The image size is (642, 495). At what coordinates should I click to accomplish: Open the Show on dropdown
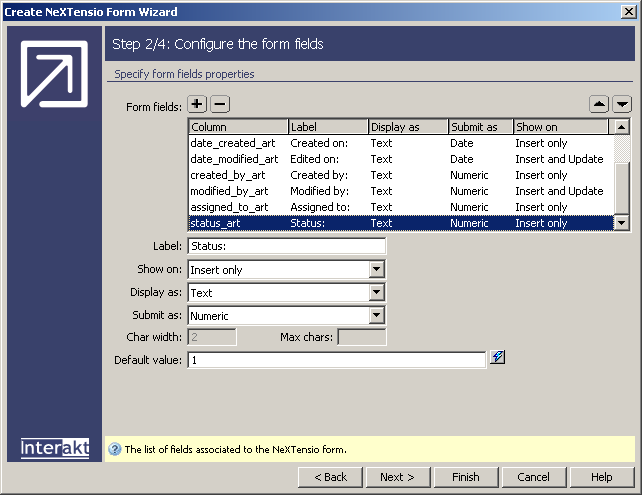click(376, 269)
